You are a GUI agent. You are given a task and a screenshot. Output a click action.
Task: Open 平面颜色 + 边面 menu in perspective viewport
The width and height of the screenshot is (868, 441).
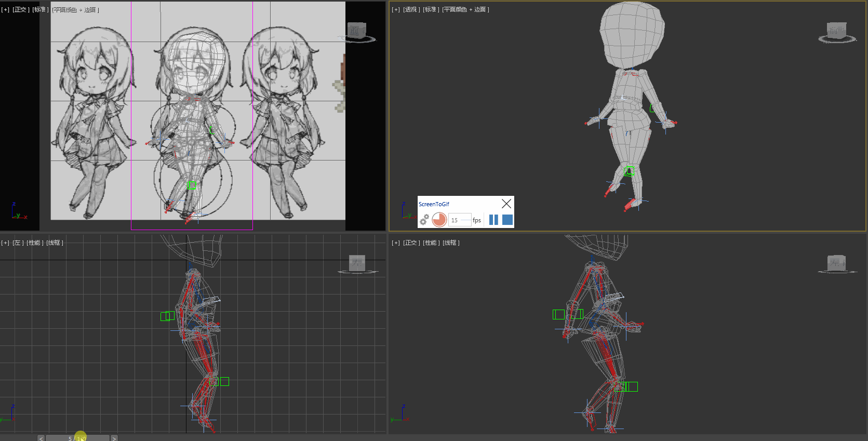tap(465, 9)
